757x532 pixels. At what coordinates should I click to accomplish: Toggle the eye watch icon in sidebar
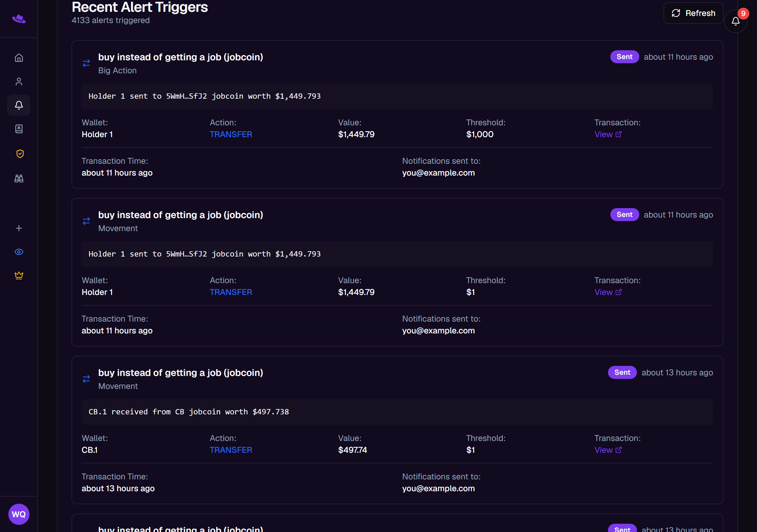coord(19,252)
